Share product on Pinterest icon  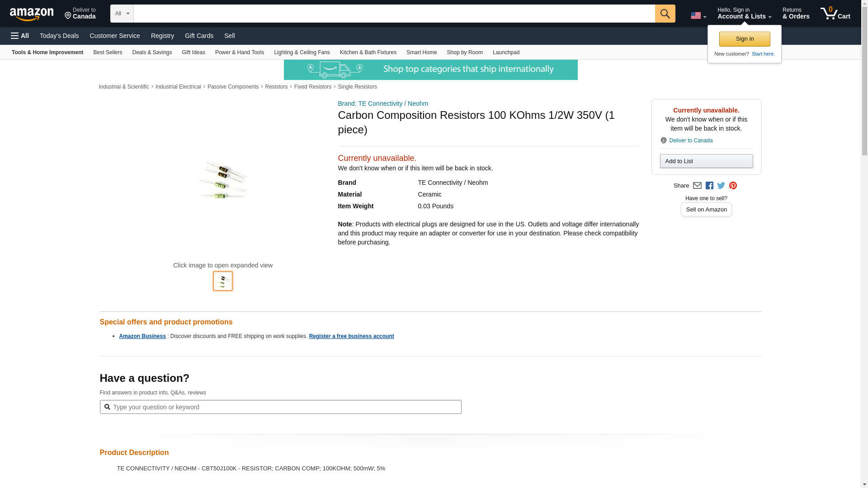coord(733,186)
